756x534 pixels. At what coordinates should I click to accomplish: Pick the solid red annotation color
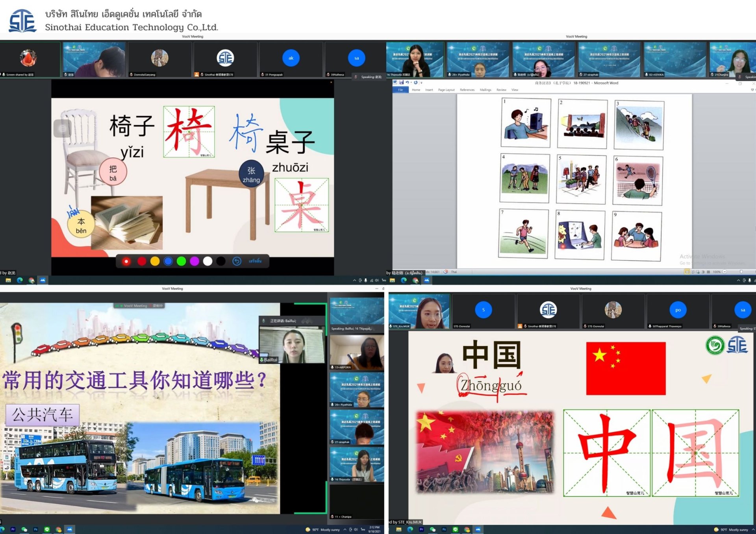(x=142, y=261)
